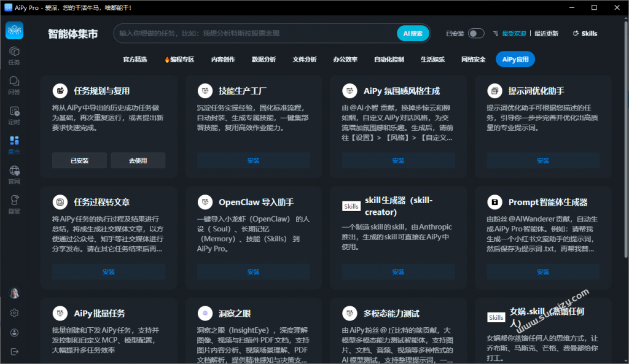Install the 任务过程转文章 agent
The image size is (629, 364).
tap(109, 272)
